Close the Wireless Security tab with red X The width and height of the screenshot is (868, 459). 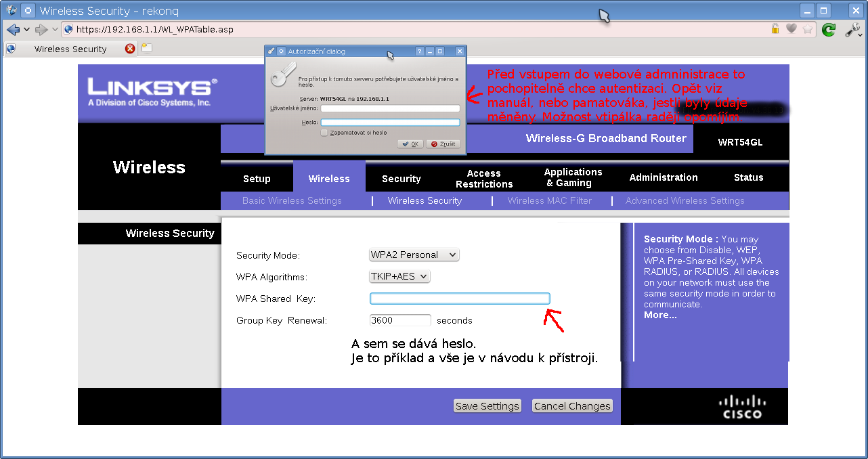(130, 49)
